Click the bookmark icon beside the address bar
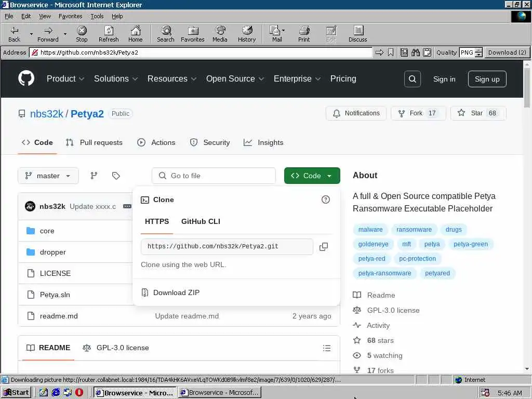 pos(391,52)
